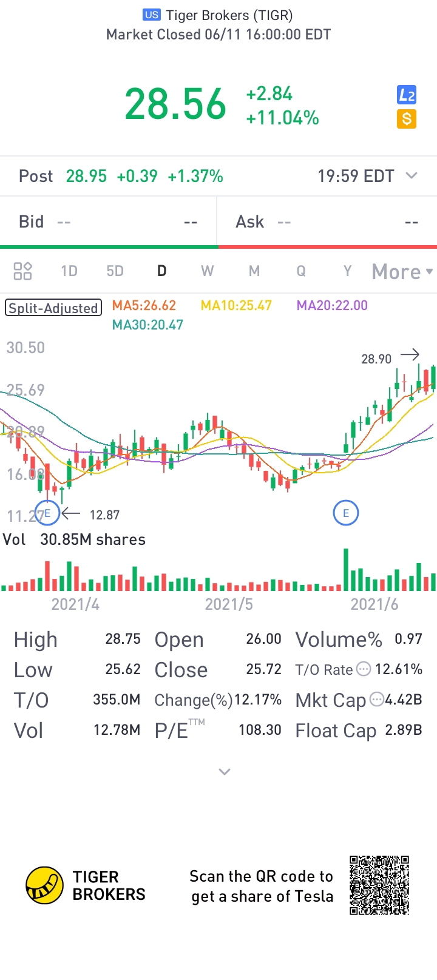Tap the Bid price row
This screenshot has width=437, height=980.
(108, 221)
